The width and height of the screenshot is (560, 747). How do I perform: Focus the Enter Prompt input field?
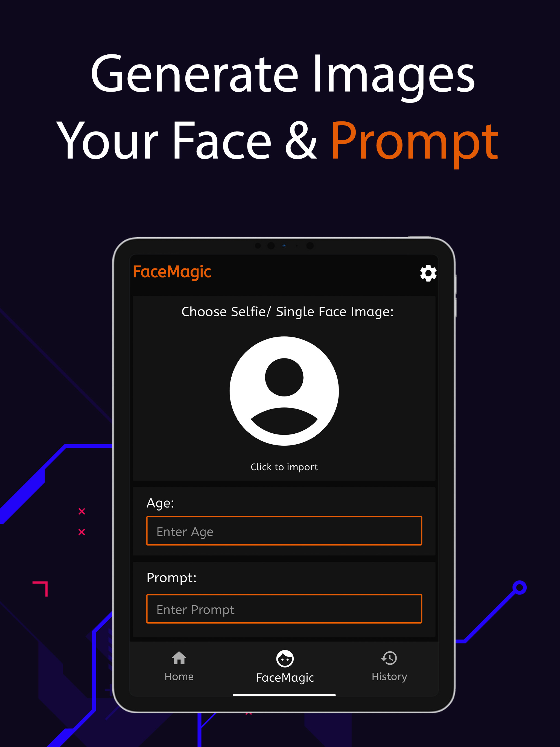(284, 609)
